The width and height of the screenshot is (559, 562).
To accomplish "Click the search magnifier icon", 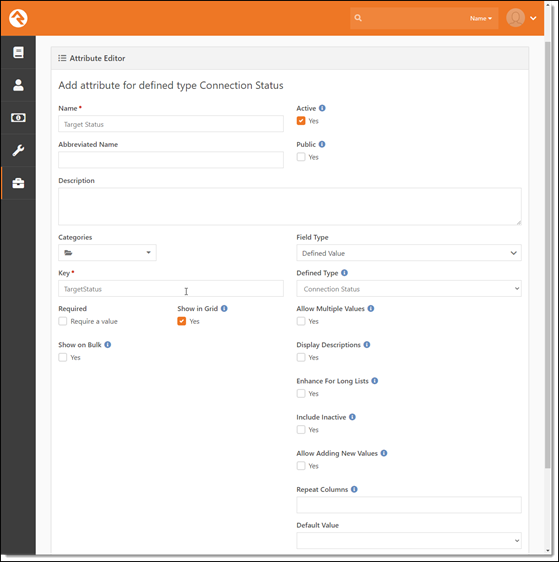I will pos(358,18).
